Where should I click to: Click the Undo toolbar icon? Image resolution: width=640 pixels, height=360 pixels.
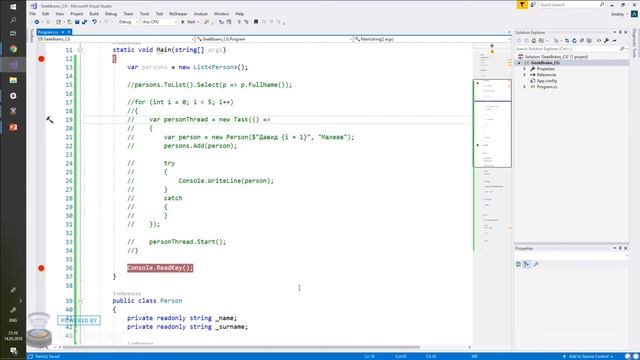pyautogui.click(x=94, y=22)
